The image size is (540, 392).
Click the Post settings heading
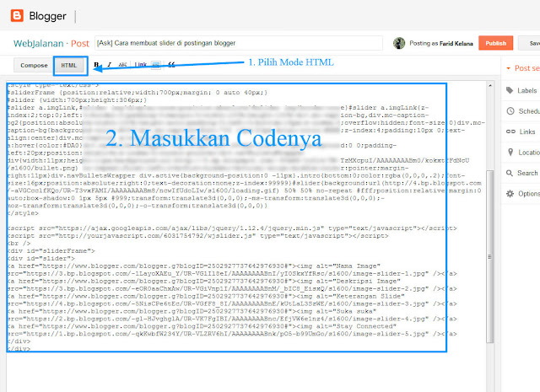[526, 68]
